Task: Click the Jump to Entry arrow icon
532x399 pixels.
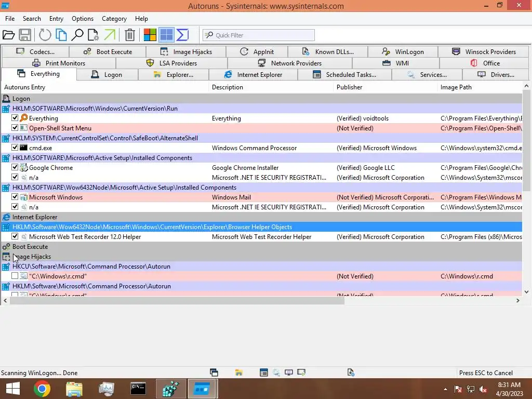Action: click(110, 35)
